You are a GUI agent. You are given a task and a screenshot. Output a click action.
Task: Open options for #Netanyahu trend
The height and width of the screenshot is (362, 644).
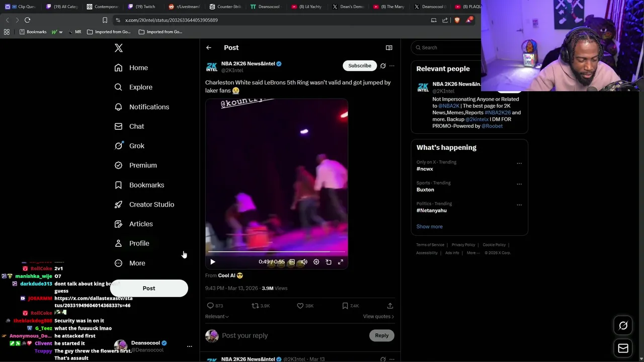pos(519,205)
